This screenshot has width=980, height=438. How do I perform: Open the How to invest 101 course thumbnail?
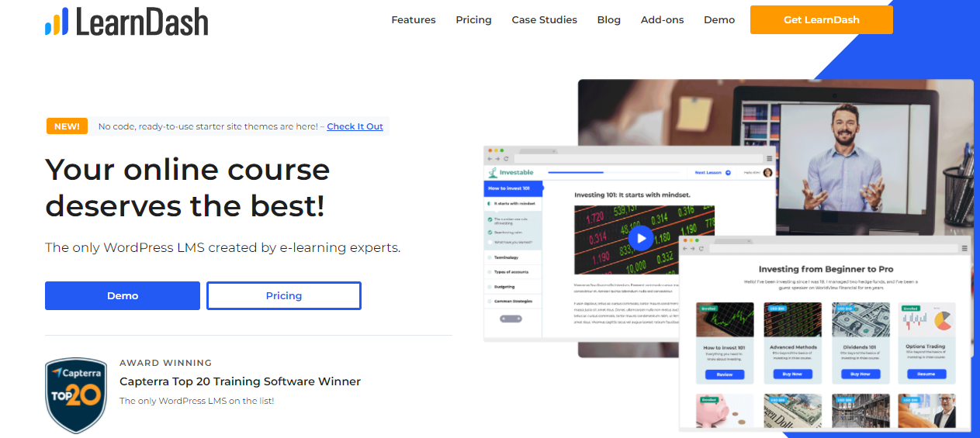[x=725, y=319]
